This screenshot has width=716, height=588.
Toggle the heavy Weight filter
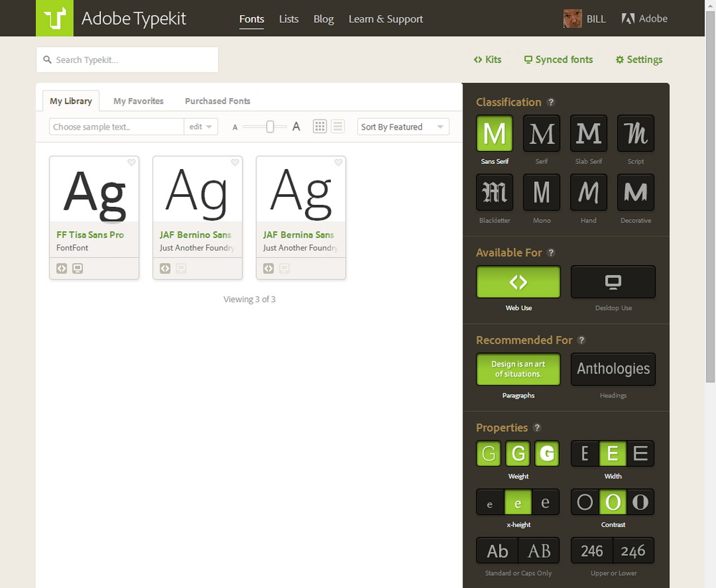(x=546, y=453)
